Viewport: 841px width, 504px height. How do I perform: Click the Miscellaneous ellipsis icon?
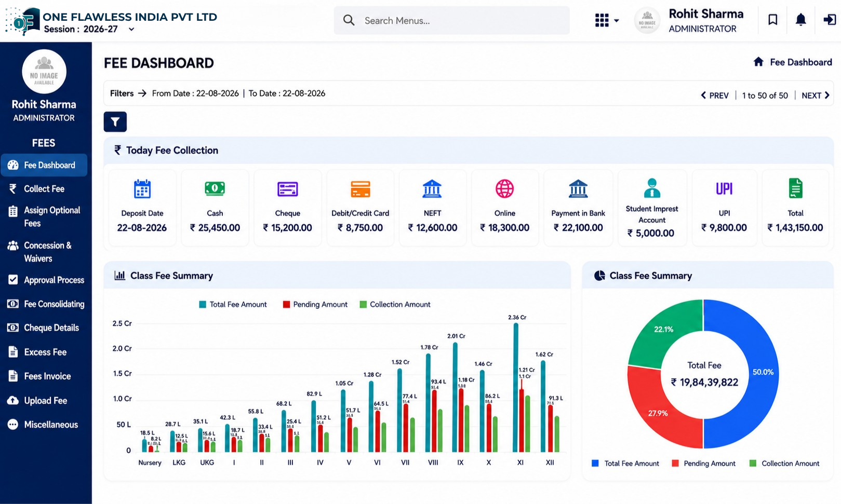(13, 425)
